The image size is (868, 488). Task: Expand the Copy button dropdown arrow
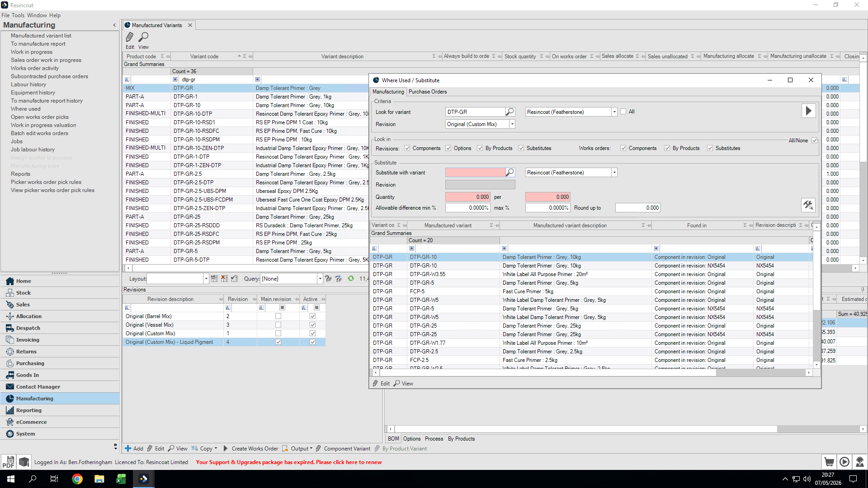click(x=216, y=449)
